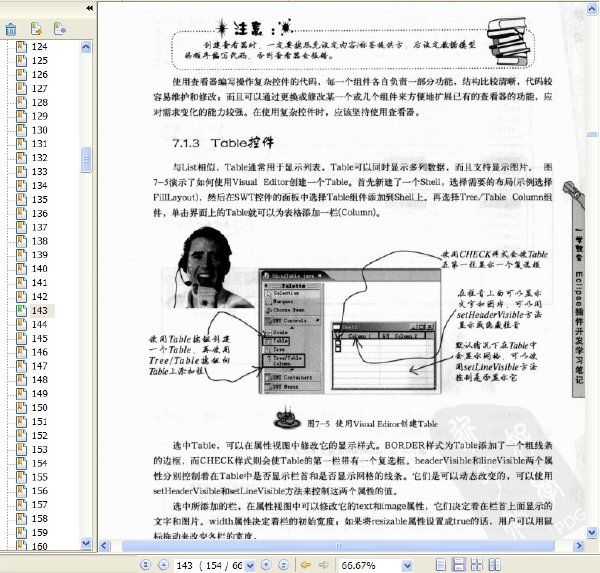Switch to continuous facing pages layout

(x=477, y=565)
